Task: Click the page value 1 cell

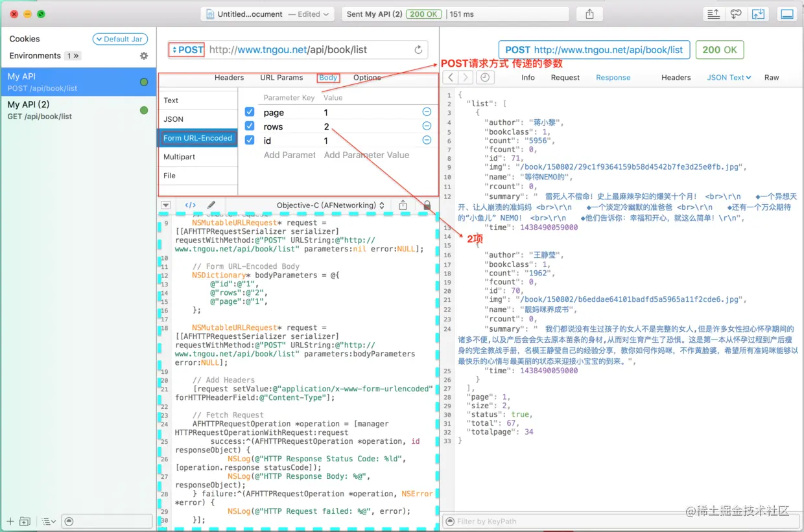Action: tap(326, 113)
